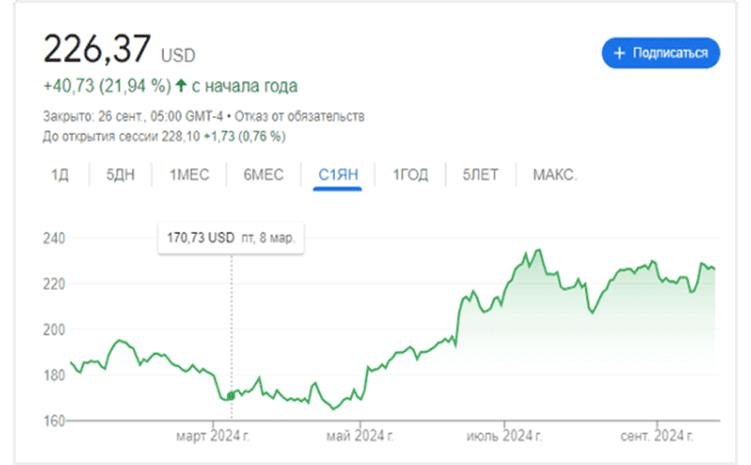Select the МАКС. range tab
The image size is (751, 465).
click(554, 175)
